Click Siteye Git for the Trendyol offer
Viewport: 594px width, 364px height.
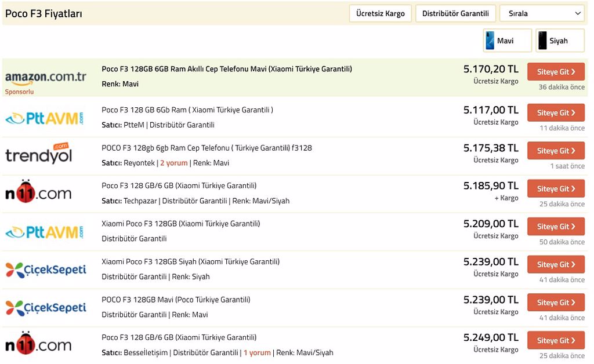tap(556, 151)
